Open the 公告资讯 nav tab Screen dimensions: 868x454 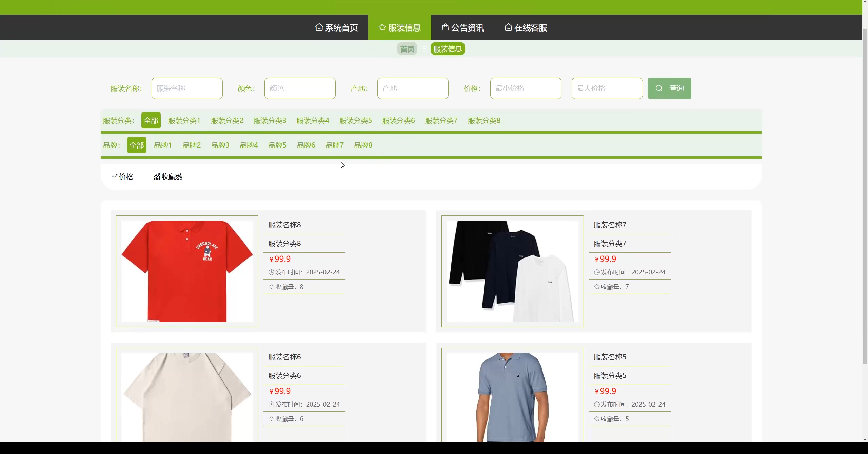(467, 27)
